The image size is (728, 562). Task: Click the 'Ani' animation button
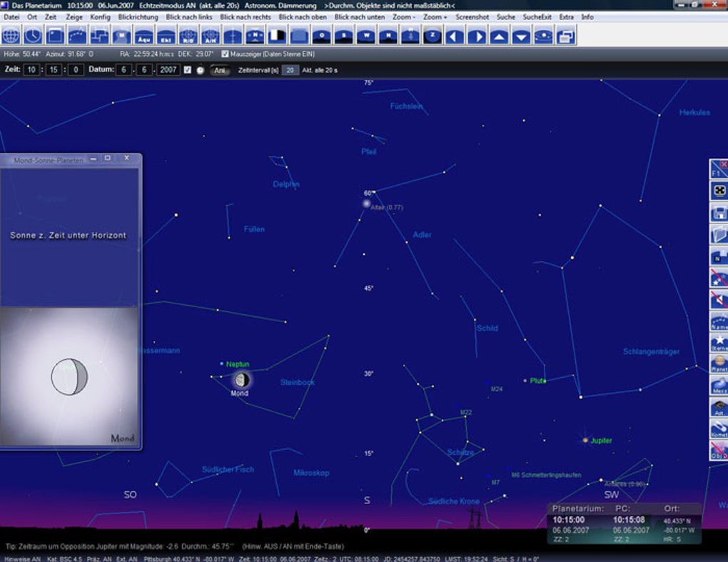[x=220, y=70]
